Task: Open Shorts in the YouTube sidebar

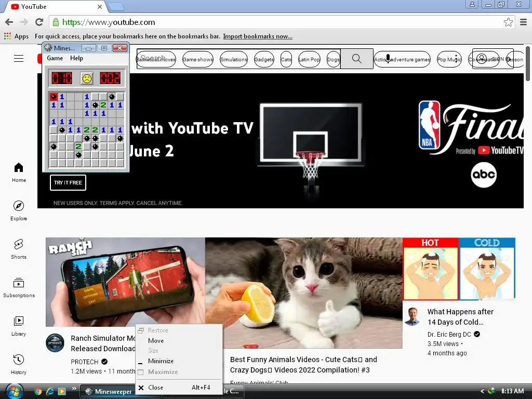Action: 19,249
